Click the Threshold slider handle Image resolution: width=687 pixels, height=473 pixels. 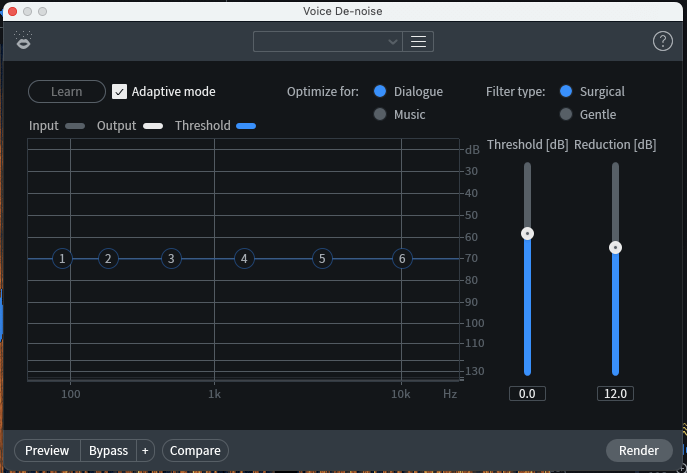pyautogui.click(x=527, y=233)
